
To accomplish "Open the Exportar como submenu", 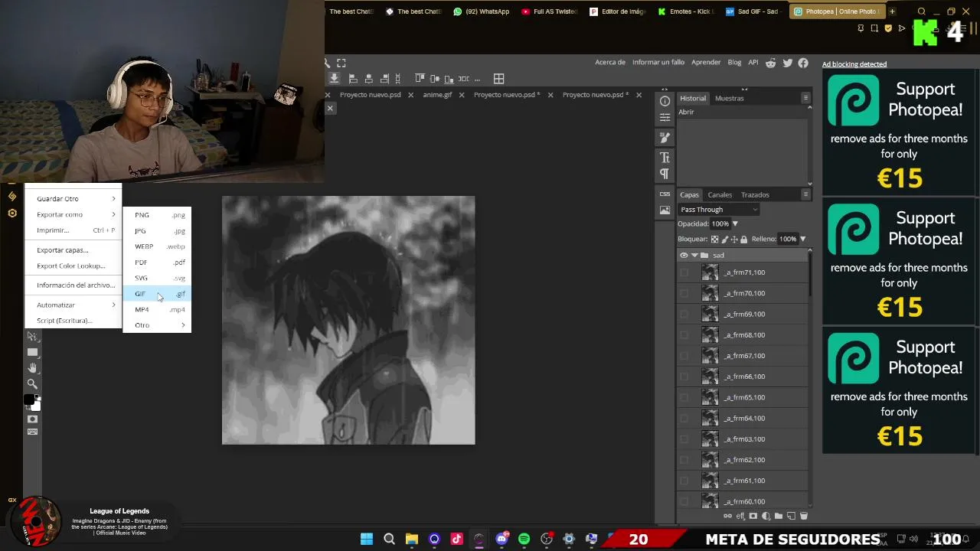I will 73,215.
